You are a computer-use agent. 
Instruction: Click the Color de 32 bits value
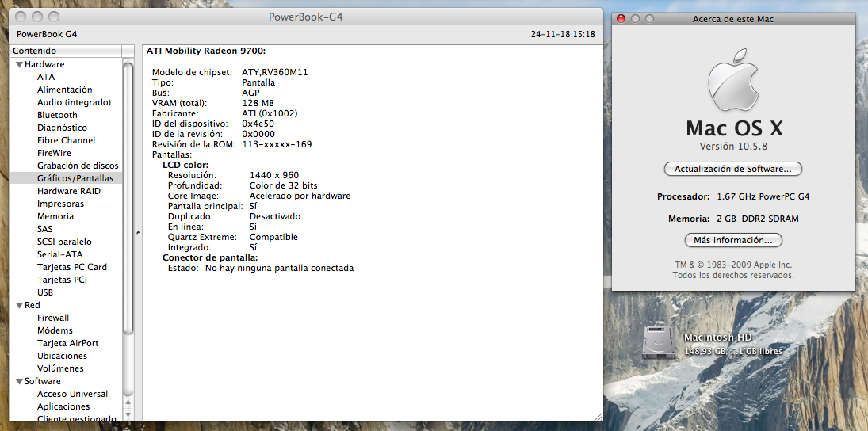point(284,186)
